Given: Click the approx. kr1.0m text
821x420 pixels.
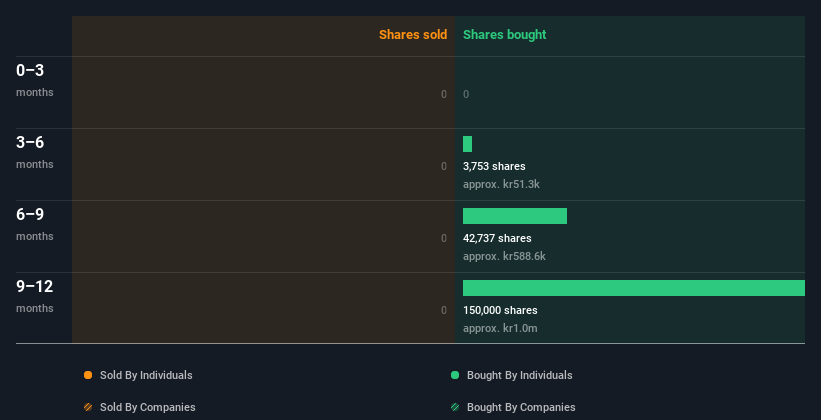Looking at the screenshot, I should [500, 328].
